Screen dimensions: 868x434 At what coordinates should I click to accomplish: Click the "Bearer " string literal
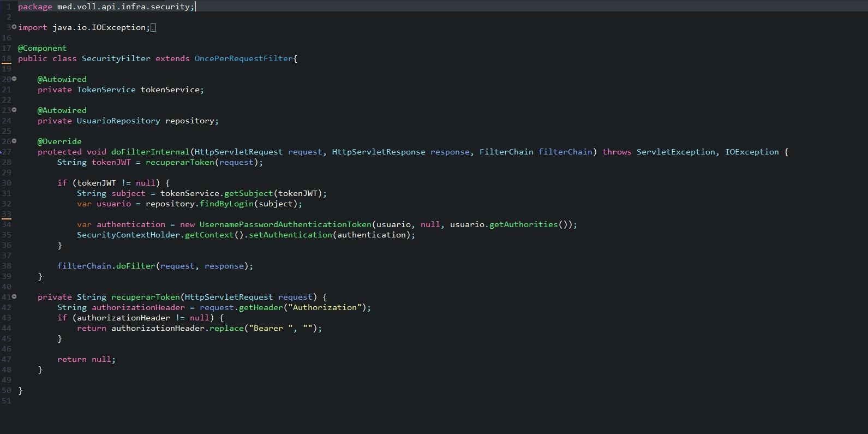point(271,328)
